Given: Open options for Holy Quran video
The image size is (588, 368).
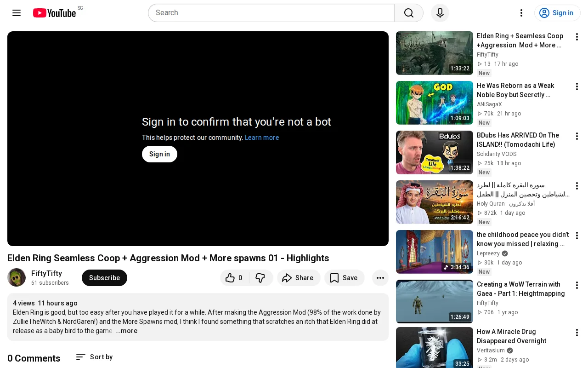Looking at the screenshot, I should [577, 186].
